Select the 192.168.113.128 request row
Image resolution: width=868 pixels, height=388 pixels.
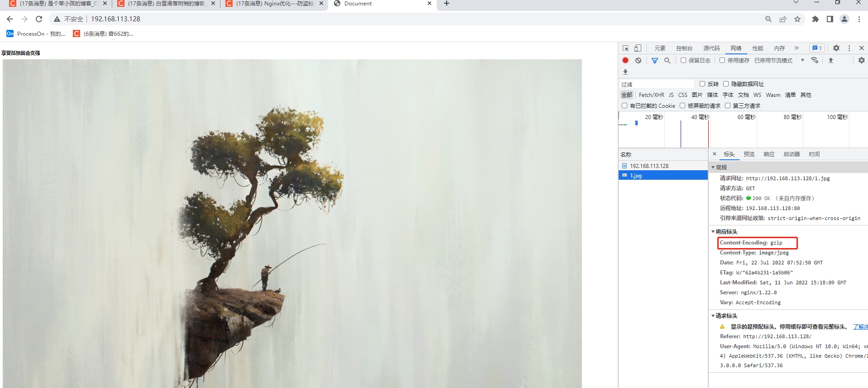coord(663,166)
